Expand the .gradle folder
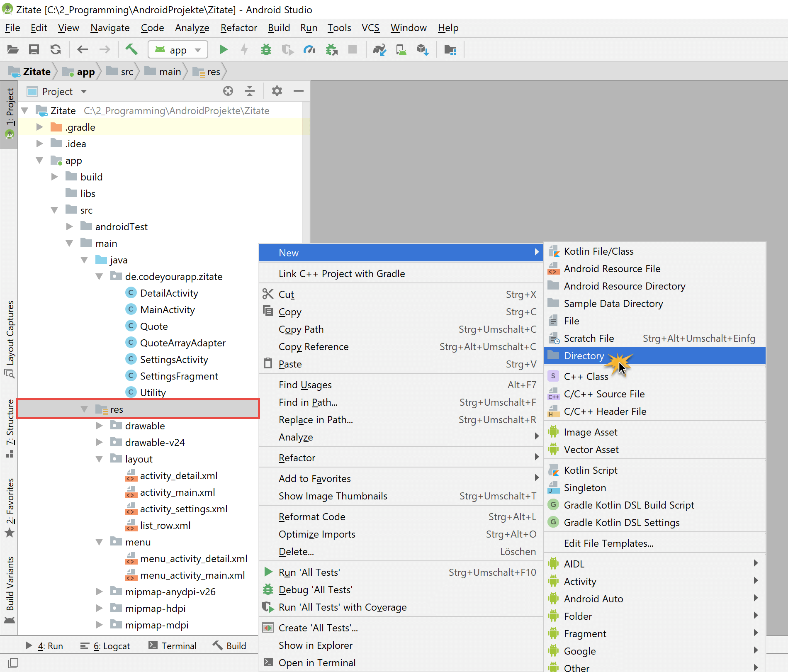This screenshot has width=788, height=672. tap(40, 127)
